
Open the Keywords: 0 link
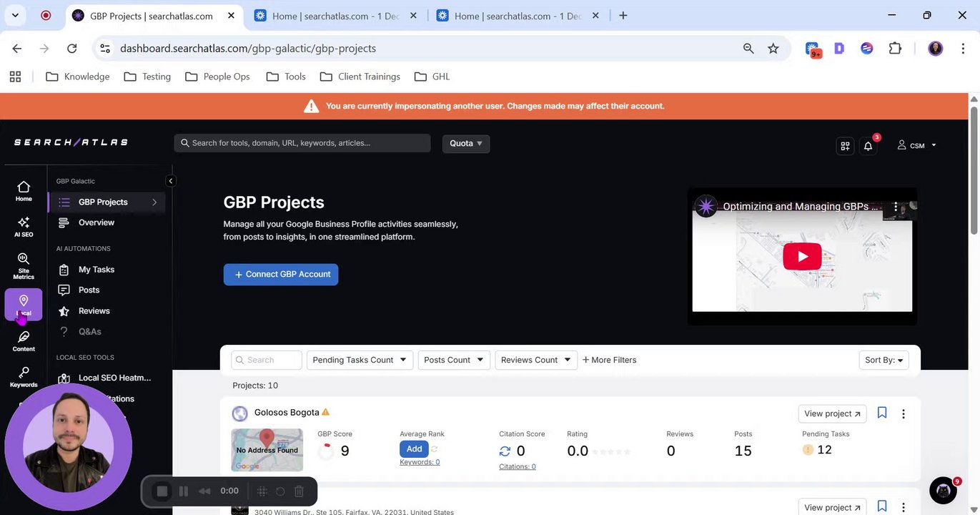[420, 462]
